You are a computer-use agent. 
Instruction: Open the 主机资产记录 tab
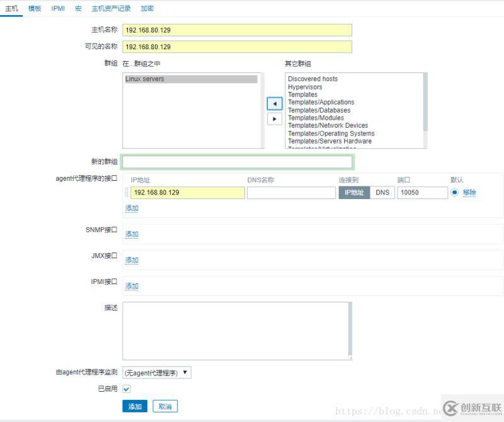112,8
